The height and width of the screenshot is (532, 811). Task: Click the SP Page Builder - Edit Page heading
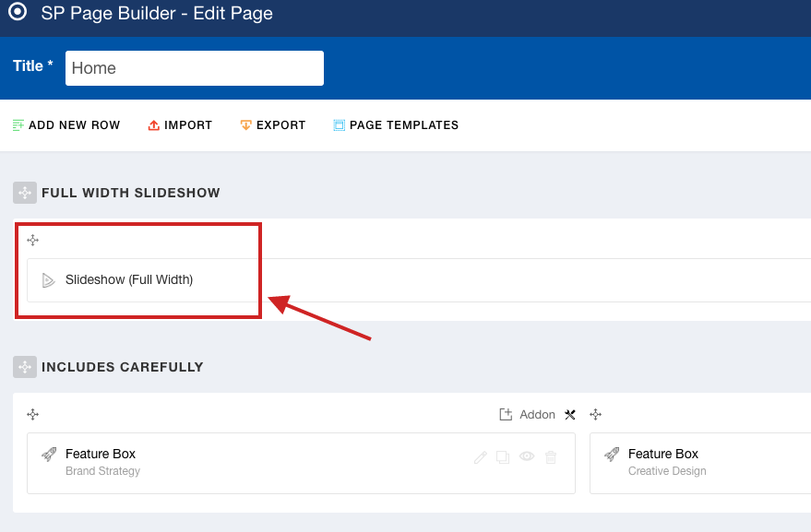pos(157,13)
